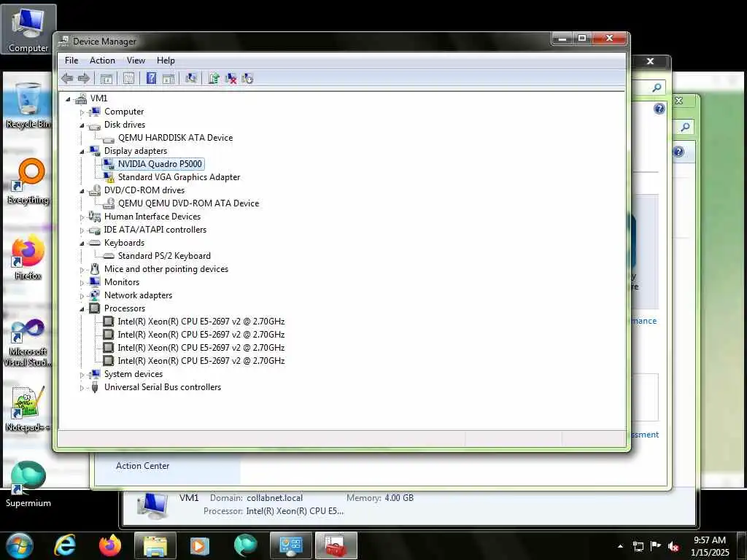Expand the System devices category
This screenshot has height=560, width=747.
coord(82,375)
